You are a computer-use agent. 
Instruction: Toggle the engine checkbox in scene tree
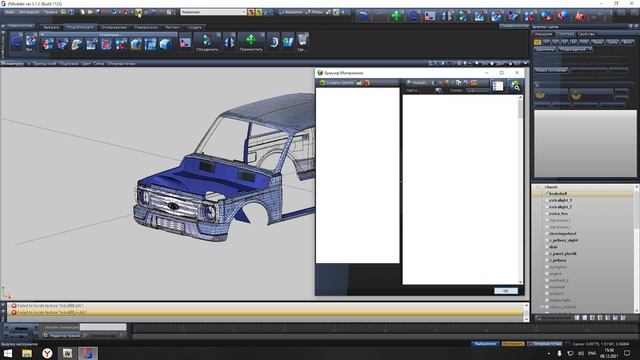click(x=547, y=273)
